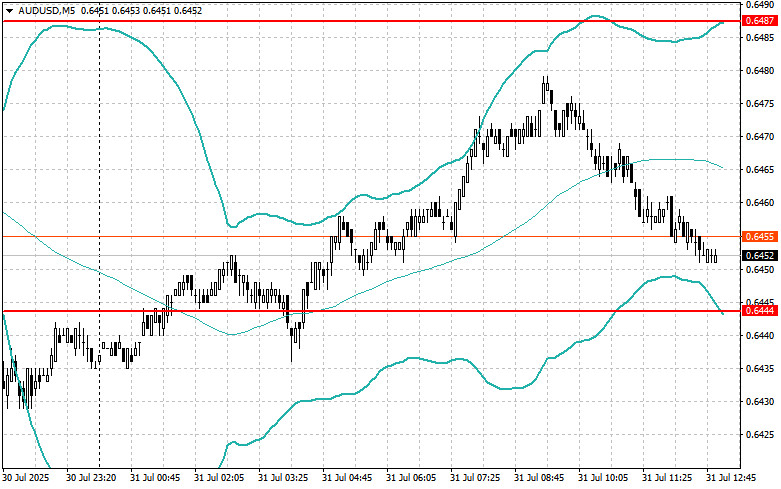Image resolution: width=781 pixels, height=489 pixels.
Task: Select the AUDUSD,M5 chart title text
Action: click(46, 11)
